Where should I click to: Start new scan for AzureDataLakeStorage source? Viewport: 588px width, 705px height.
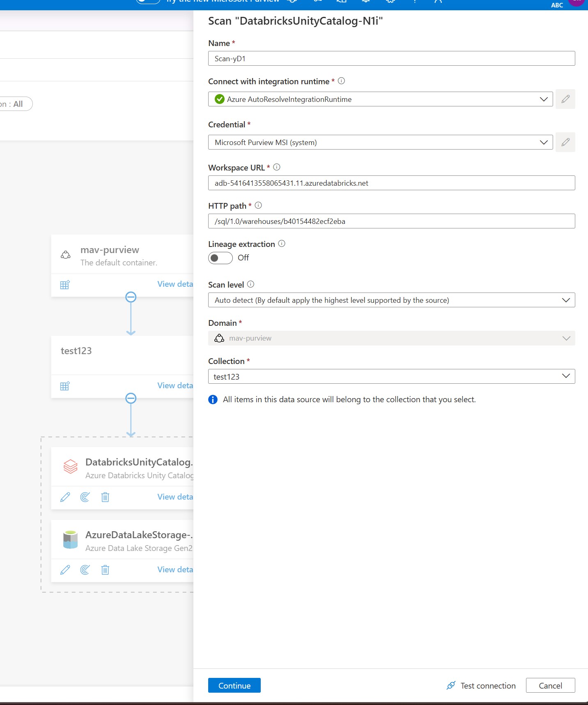pyautogui.click(x=85, y=570)
